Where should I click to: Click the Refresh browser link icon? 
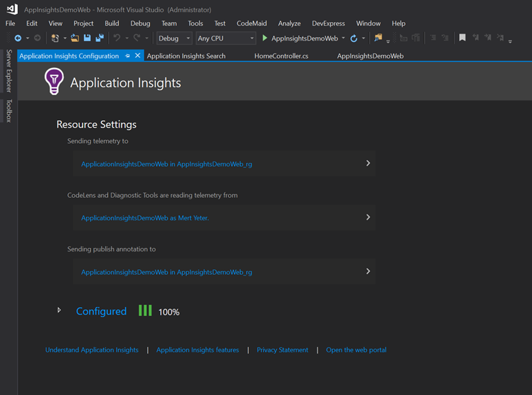(x=353, y=38)
